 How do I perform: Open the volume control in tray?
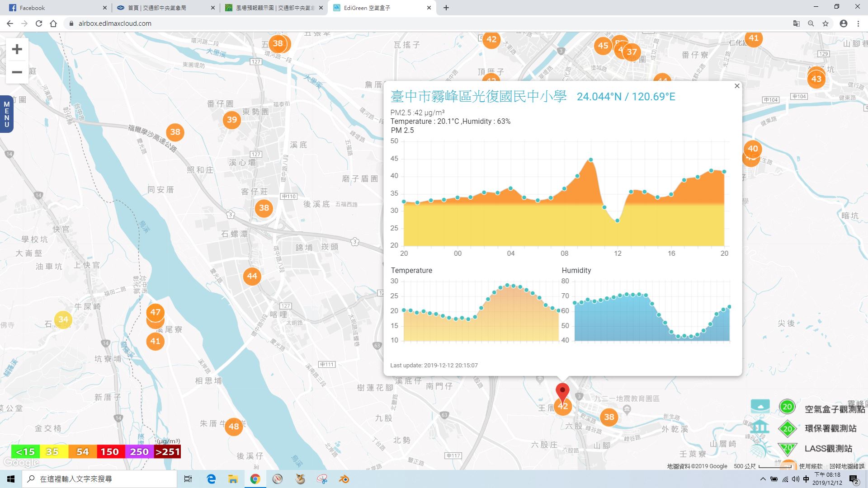(x=796, y=479)
